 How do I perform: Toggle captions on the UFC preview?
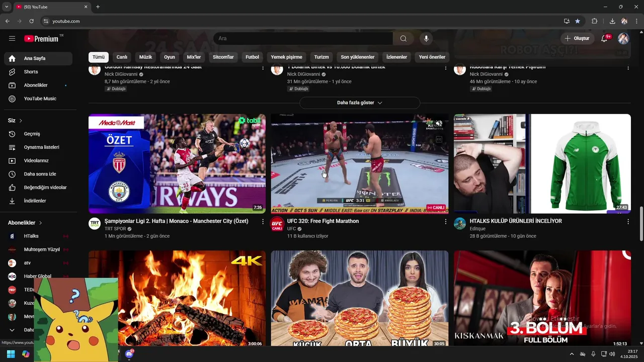coord(439,139)
